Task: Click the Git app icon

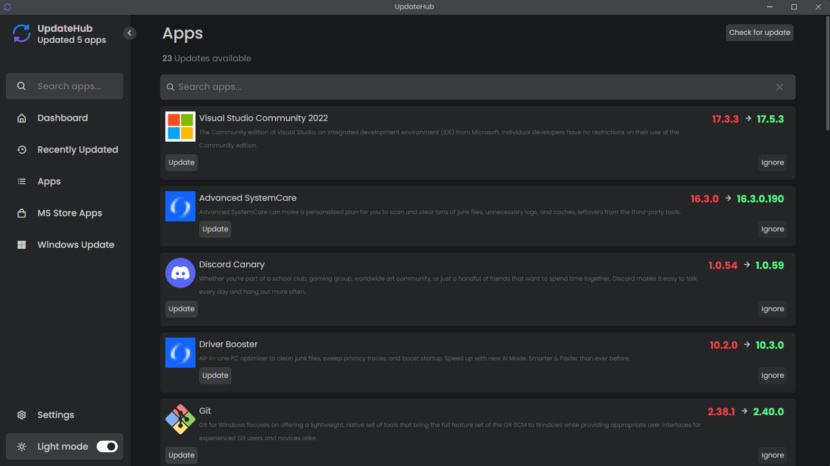Action: (x=180, y=419)
